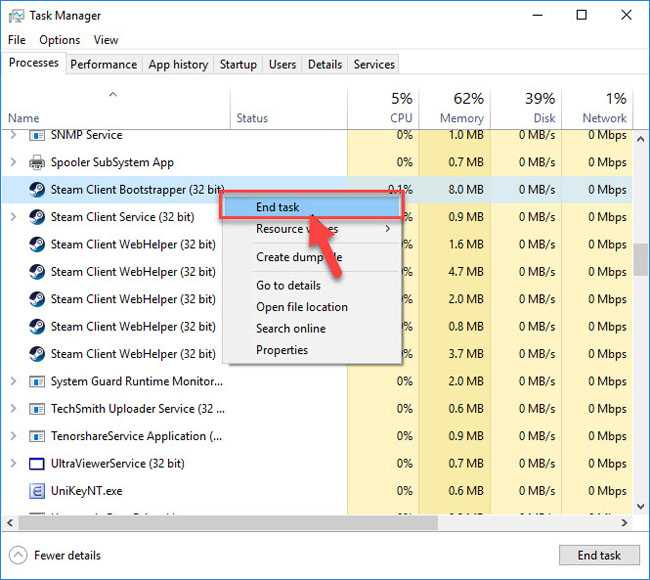Expand the Spooler SubSystem App entry

pyautogui.click(x=13, y=162)
